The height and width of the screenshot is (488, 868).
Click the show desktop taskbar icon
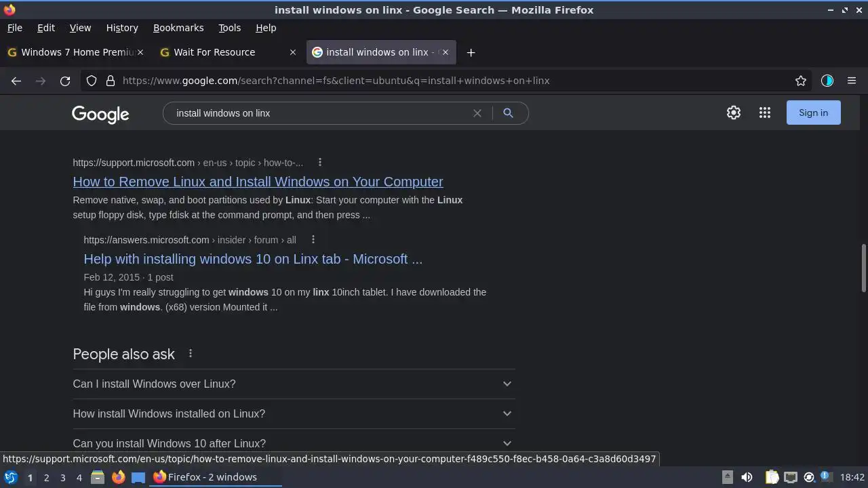138,477
